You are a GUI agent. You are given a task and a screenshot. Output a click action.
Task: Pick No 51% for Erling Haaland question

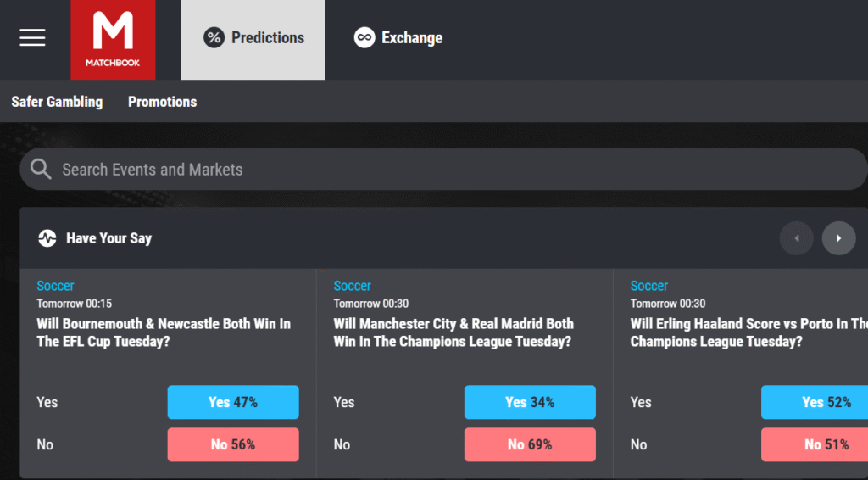[815, 444]
